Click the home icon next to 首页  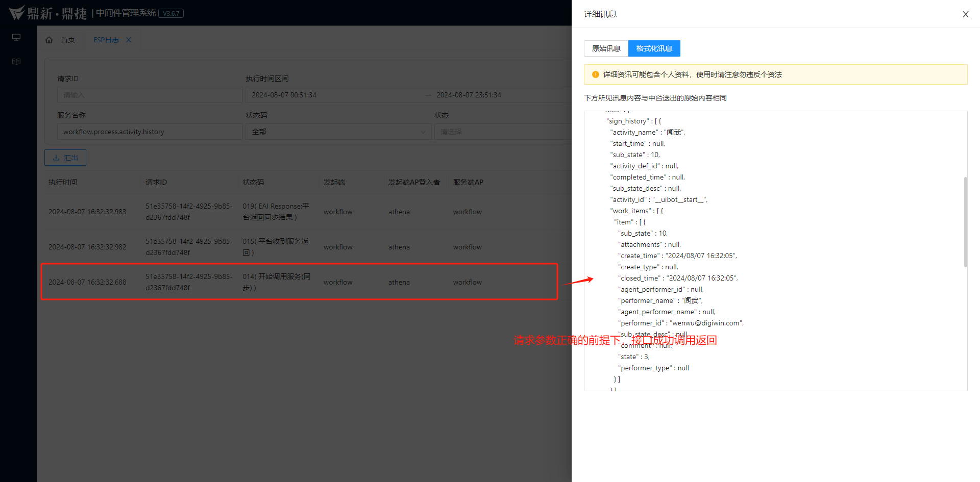[x=49, y=40]
